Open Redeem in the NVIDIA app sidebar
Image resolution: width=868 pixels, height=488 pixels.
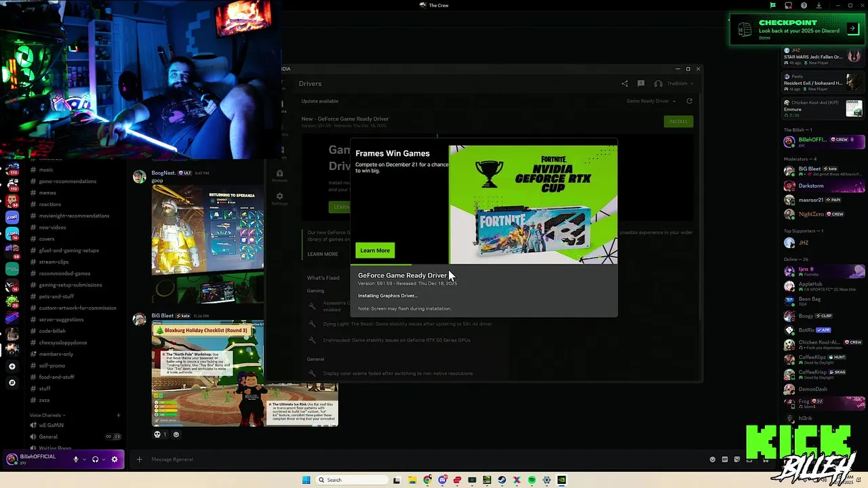[279, 176]
